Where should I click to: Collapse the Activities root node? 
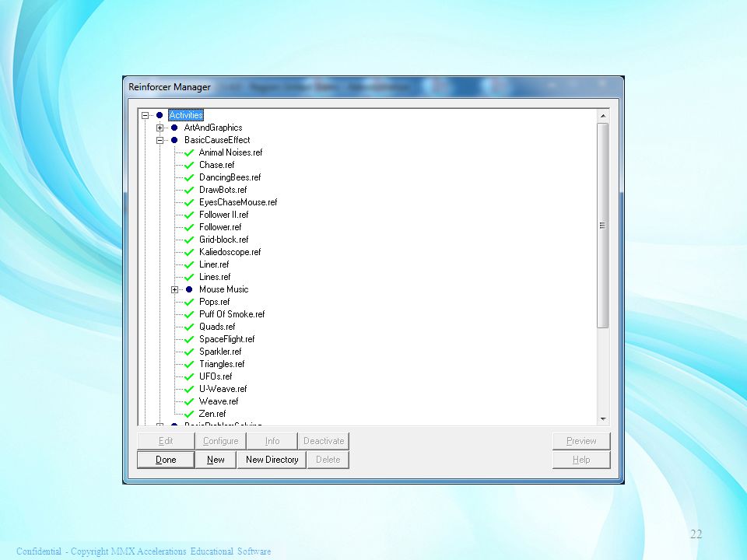[x=146, y=115]
